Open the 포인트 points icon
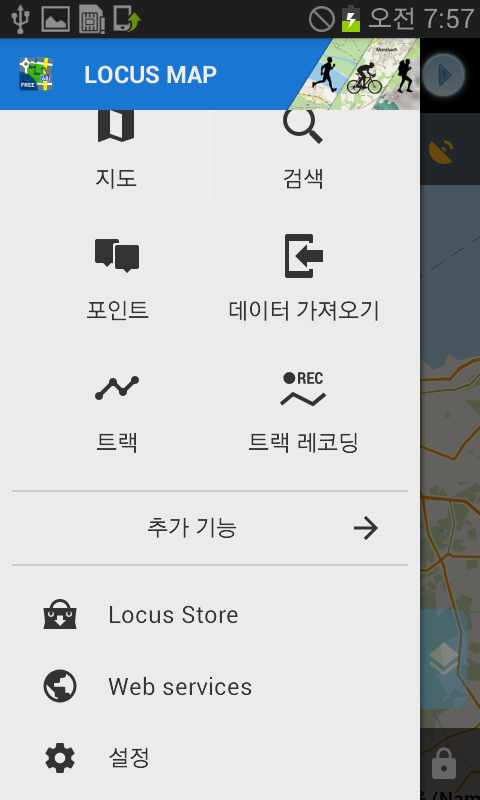 tap(117, 256)
